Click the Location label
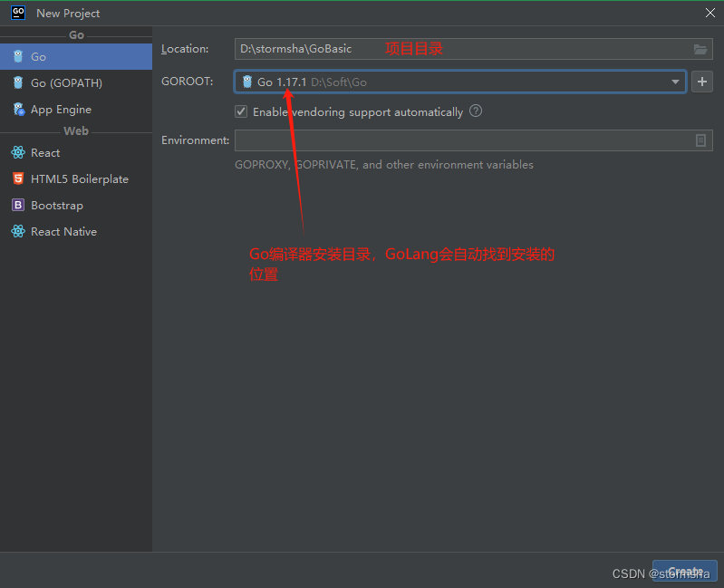The image size is (724, 588). point(185,49)
